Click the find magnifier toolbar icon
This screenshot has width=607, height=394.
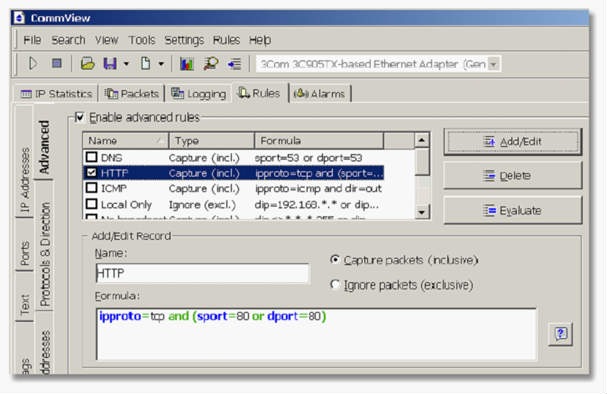tap(211, 63)
